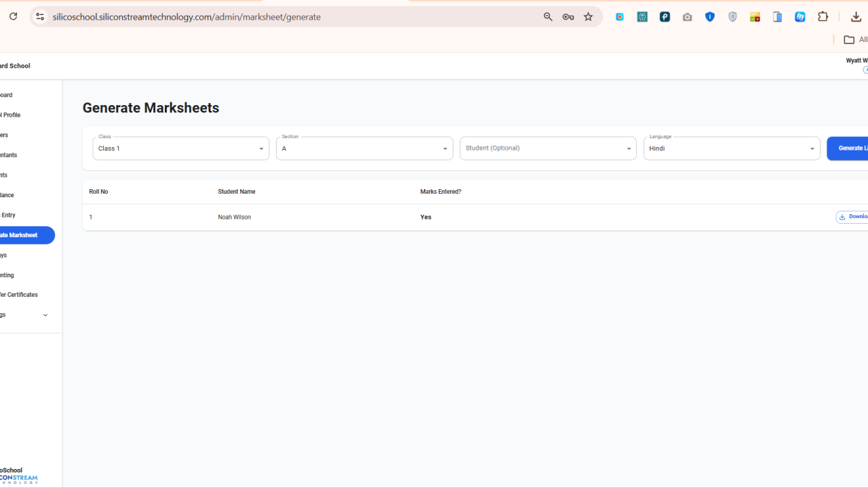868x488 pixels.
Task: Open the All Bookmarks folder
Action: click(855, 39)
